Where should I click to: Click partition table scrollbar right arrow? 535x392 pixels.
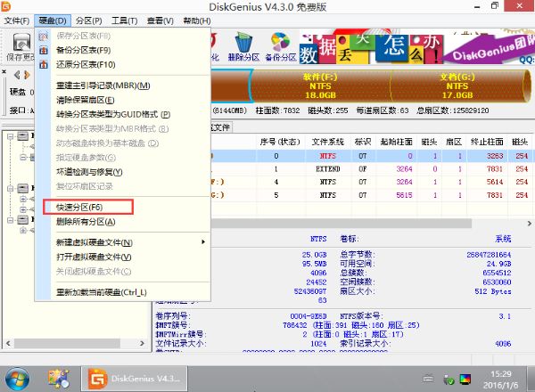[529, 224]
